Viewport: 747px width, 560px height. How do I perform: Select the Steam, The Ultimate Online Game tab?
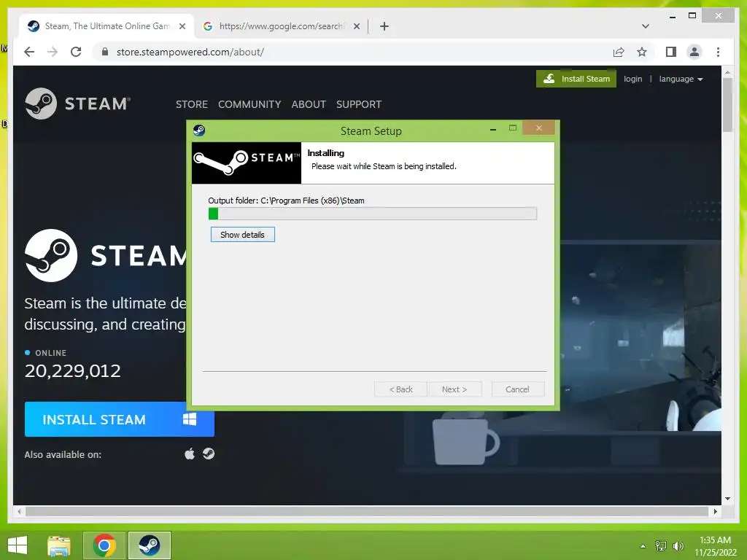pos(107,26)
